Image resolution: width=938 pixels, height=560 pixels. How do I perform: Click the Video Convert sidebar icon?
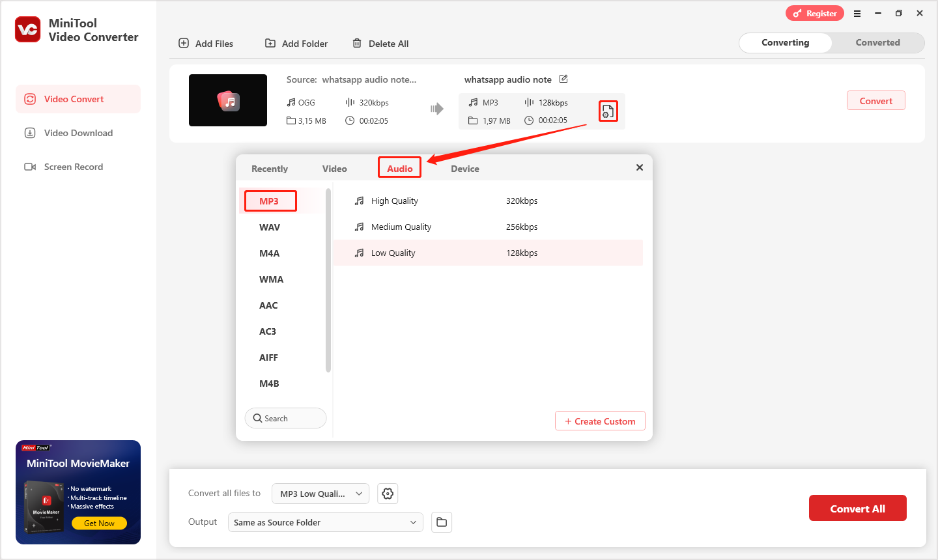[30, 99]
